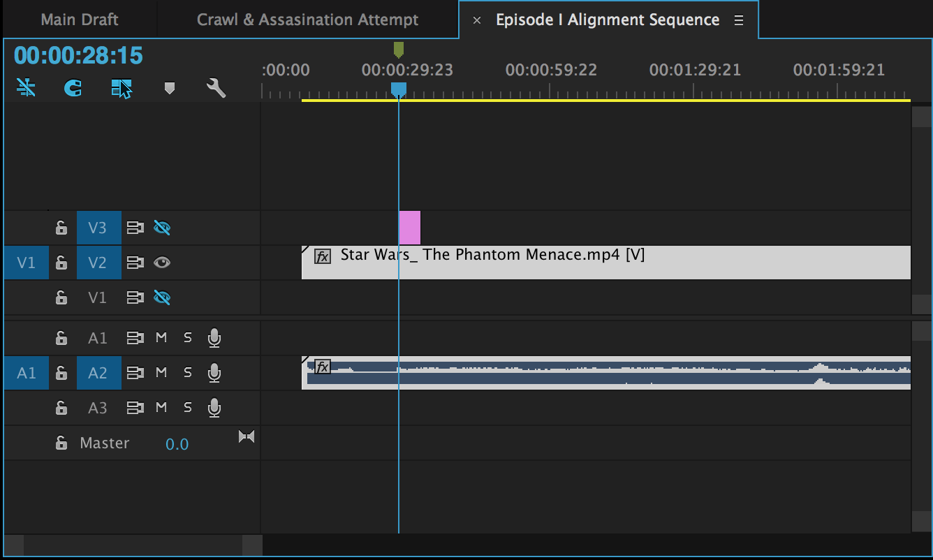This screenshot has width=933, height=560.
Task: Solo audio track A1
Action: (187, 338)
